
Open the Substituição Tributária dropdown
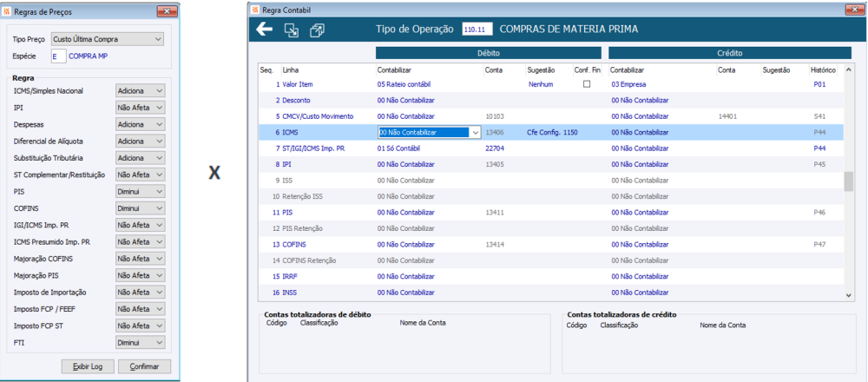[140, 158]
